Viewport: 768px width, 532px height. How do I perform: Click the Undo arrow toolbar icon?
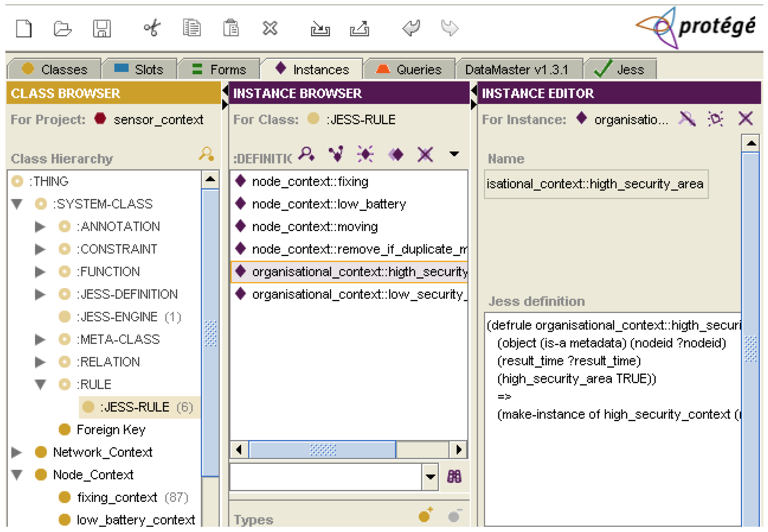pyautogui.click(x=411, y=28)
